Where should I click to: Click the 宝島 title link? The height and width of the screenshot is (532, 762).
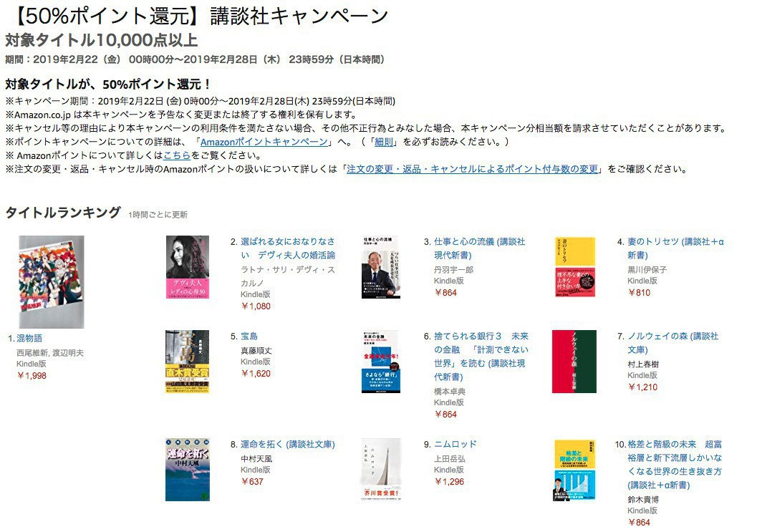tap(249, 337)
